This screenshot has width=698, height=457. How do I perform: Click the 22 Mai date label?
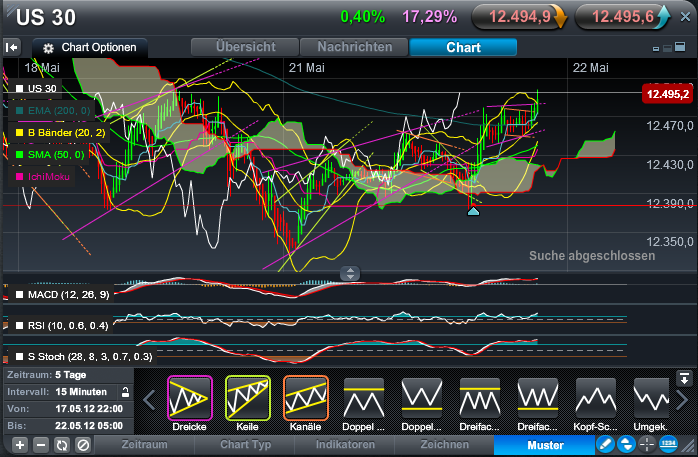[590, 68]
